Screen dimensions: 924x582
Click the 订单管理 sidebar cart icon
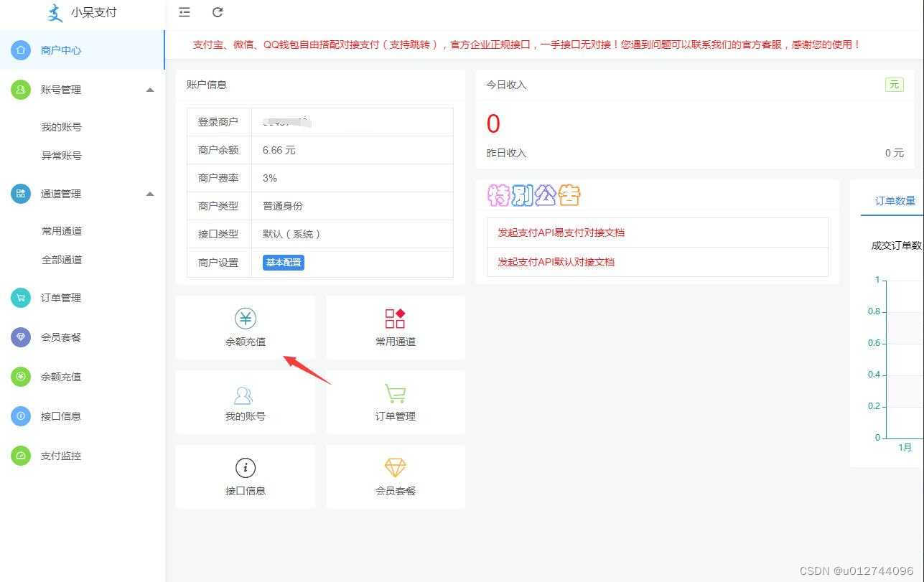[x=21, y=298]
